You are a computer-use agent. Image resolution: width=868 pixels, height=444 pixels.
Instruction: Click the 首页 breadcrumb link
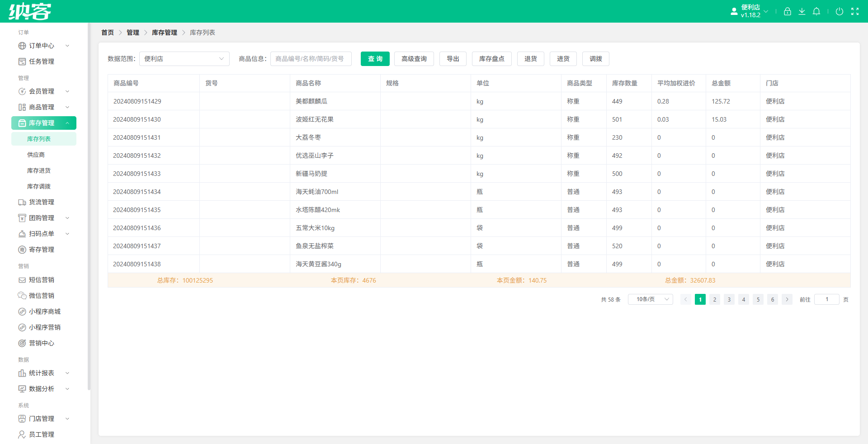[108, 33]
